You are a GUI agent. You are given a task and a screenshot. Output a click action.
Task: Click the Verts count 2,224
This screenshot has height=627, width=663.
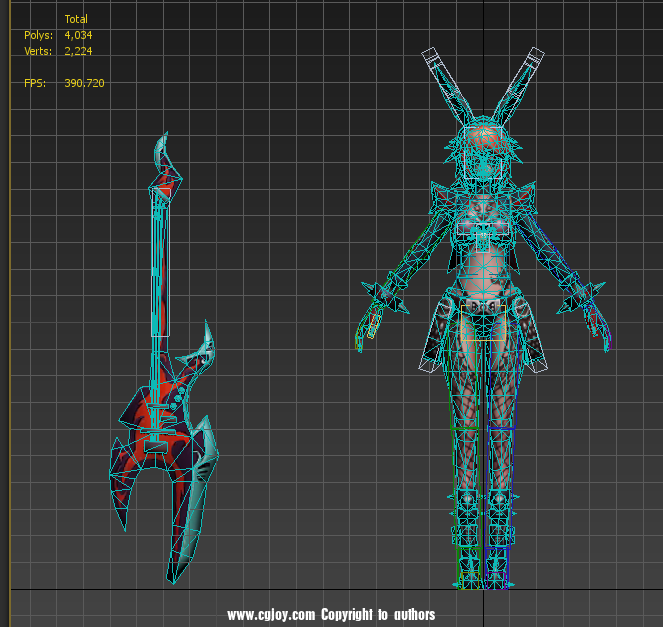coord(78,51)
